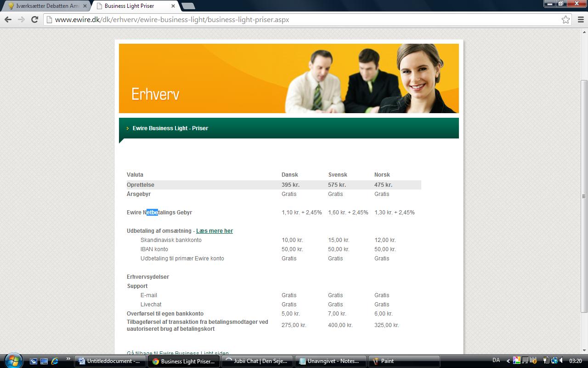This screenshot has height=368, width=588.
Task: Click the page's vertical scrollbar thumb
Action: click(584, 196)
